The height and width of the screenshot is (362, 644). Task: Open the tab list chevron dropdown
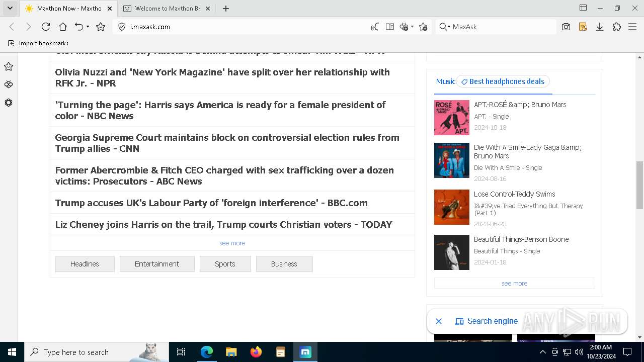click(x=10, y=8)
